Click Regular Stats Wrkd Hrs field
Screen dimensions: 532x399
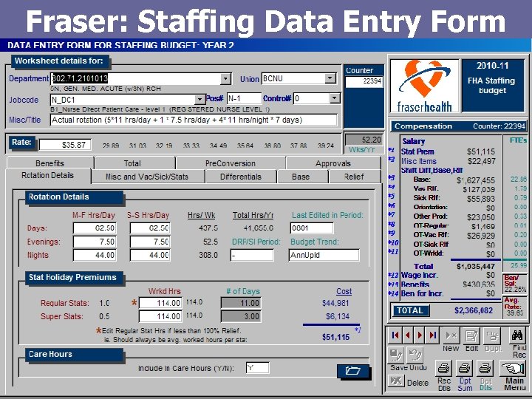click(x=160, y=303)
